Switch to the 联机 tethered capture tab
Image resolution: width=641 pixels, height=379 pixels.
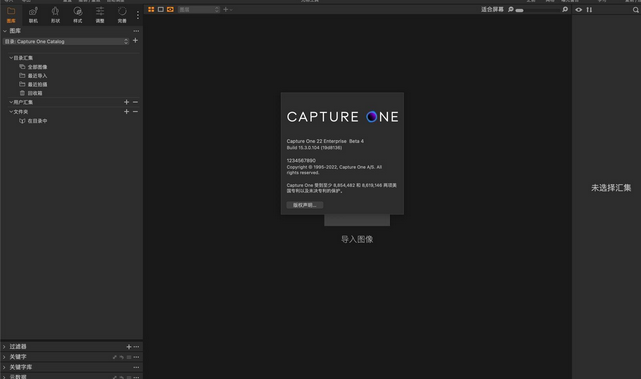coord(33,15)
